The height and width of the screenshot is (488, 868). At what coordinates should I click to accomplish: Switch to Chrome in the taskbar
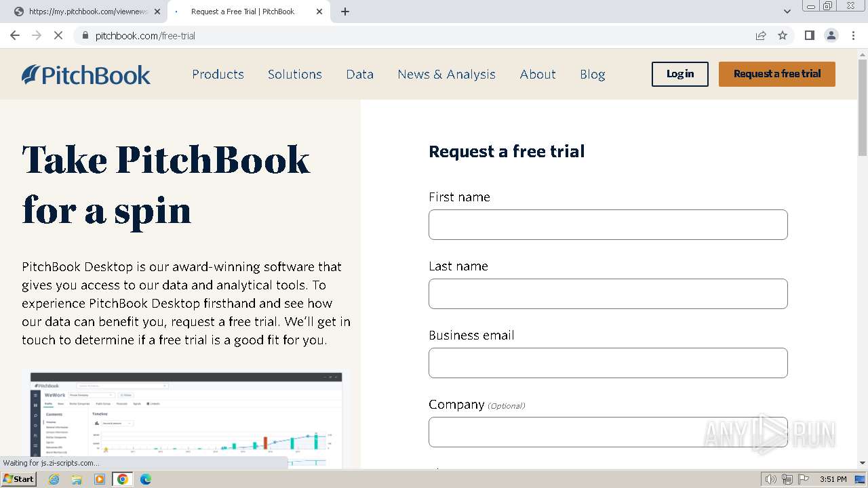(123, 479)
